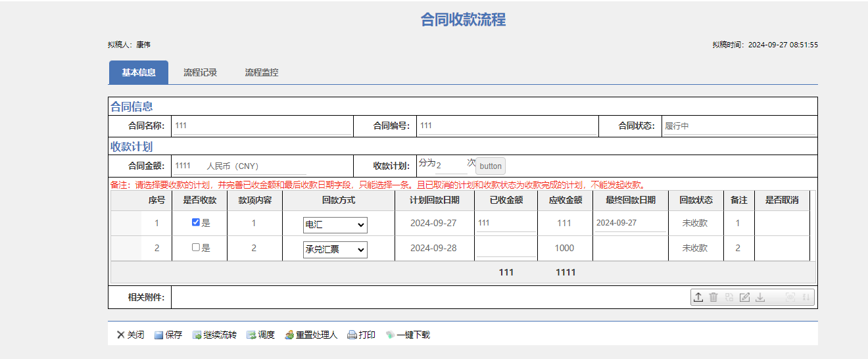Switch to the 流程监控 tab
868x359 pixels.
(x=261, y=72)
